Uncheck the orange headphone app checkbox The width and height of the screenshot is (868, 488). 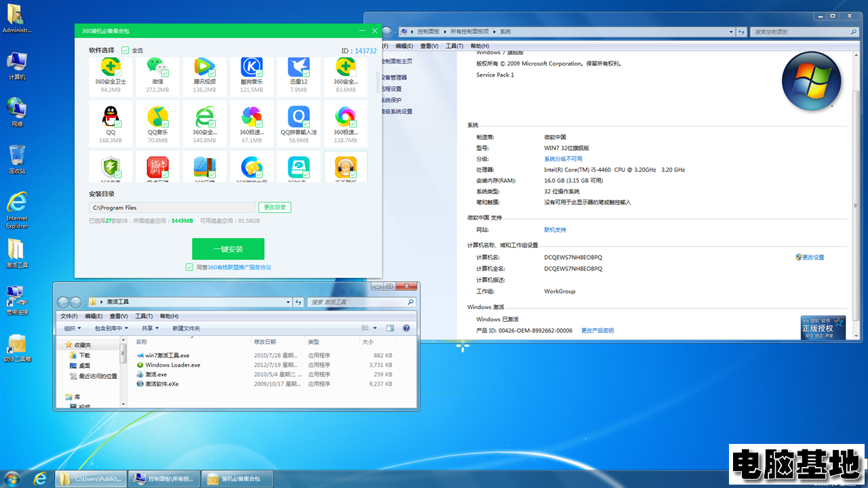pos(353,175)
